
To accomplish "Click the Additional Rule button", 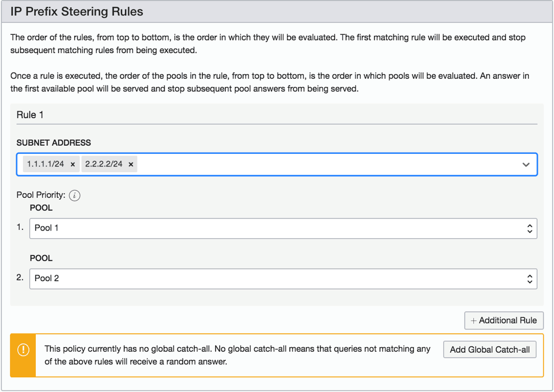I will 503,320.
